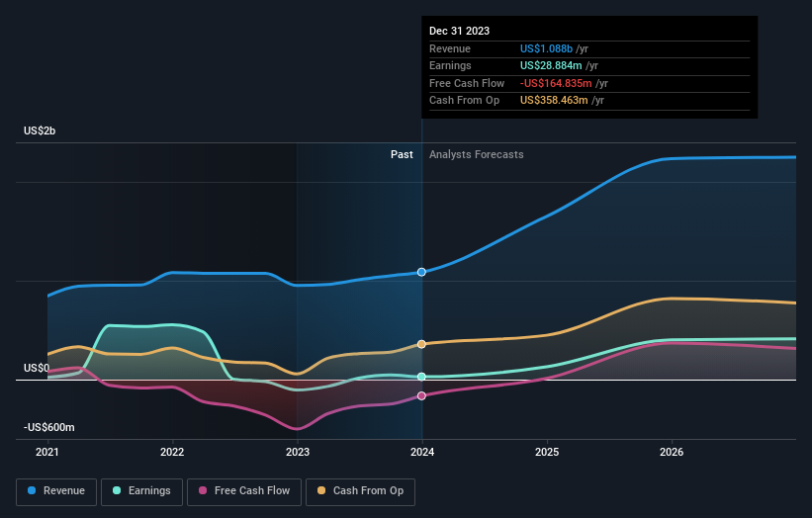Click the 2023 x-axis label
This screenshot has width=812, height=518.
coord(298,453)
